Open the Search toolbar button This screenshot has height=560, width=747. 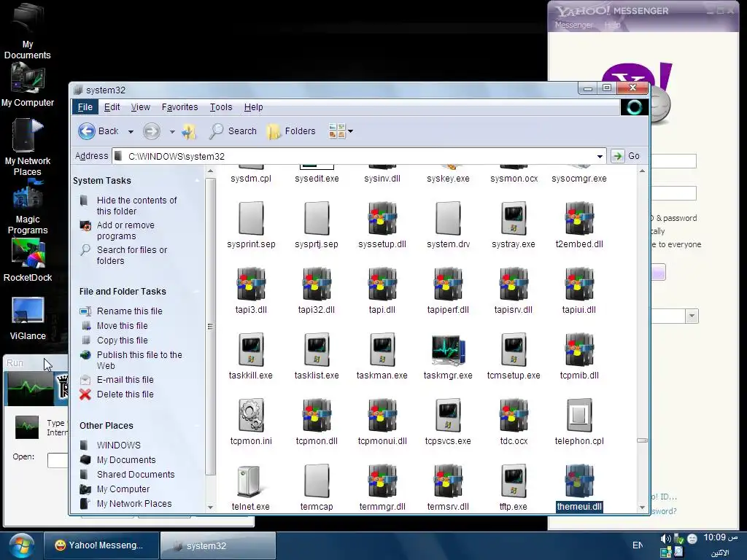coord(233,131)
